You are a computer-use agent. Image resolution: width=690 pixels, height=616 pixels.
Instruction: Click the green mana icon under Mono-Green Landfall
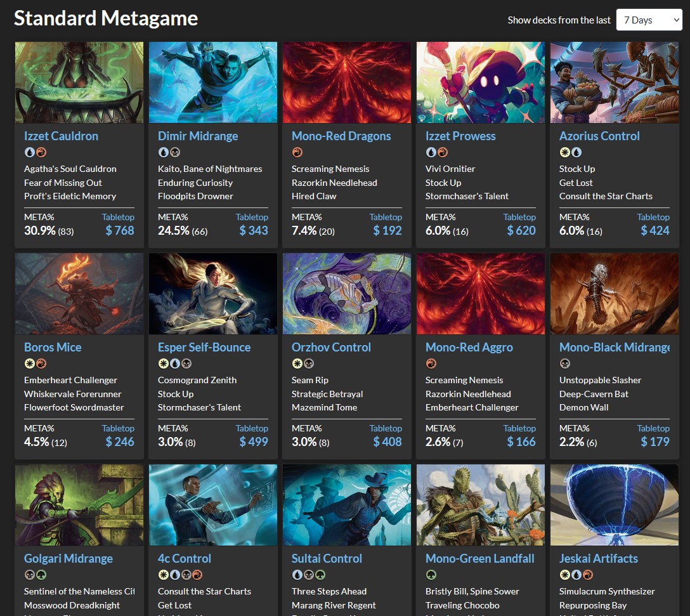(x=431, y=575)
